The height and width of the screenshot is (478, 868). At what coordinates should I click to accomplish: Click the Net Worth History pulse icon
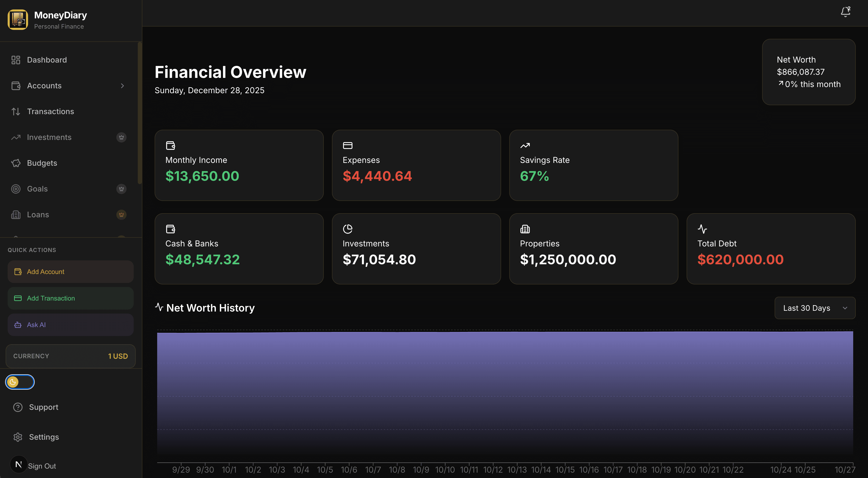(x=159, y=307)
